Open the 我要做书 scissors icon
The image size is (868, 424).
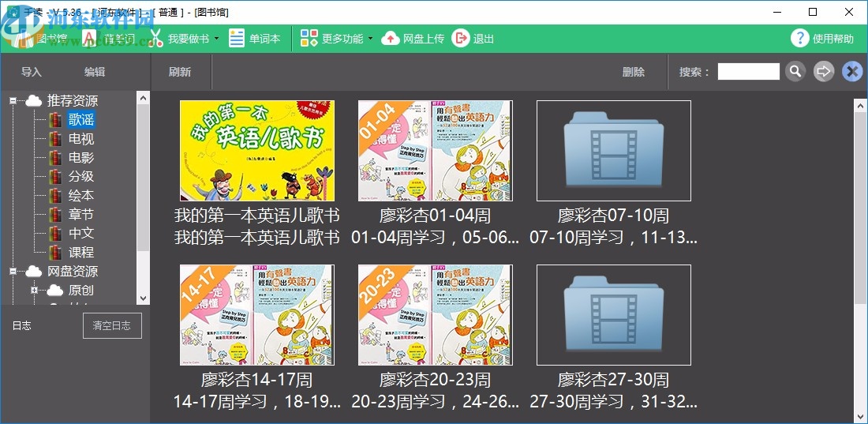pos(157,38)
